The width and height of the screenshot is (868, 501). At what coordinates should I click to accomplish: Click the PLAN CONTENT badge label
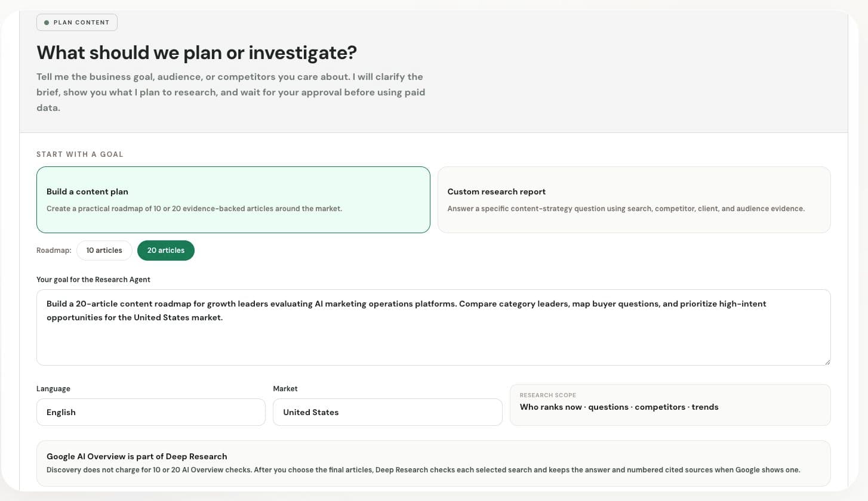pos(81,23)
